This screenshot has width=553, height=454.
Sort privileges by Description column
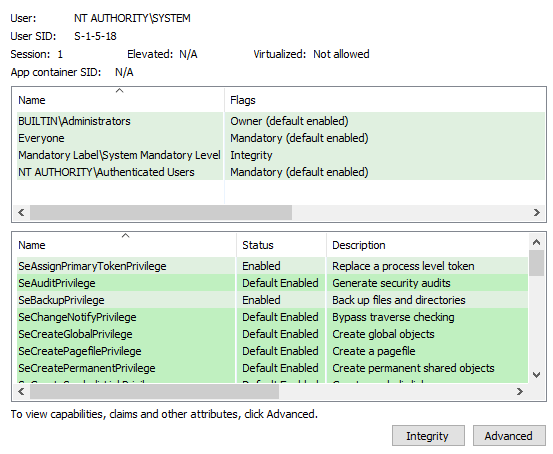427,245
